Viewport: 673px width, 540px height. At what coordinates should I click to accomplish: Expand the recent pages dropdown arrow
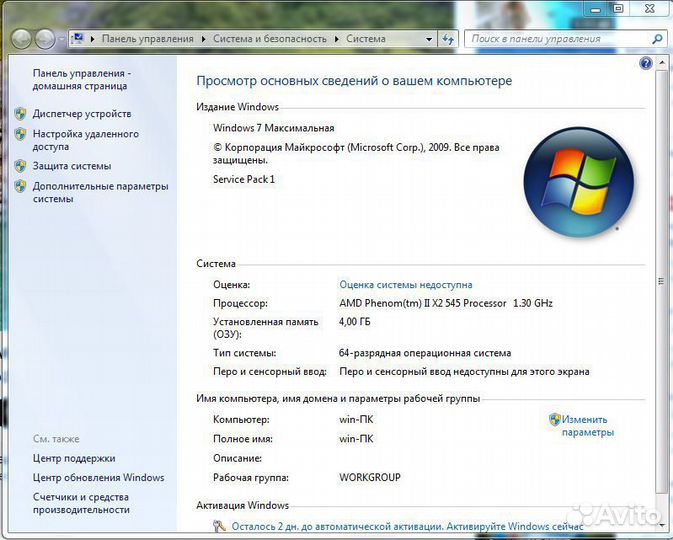coord(62,39)
